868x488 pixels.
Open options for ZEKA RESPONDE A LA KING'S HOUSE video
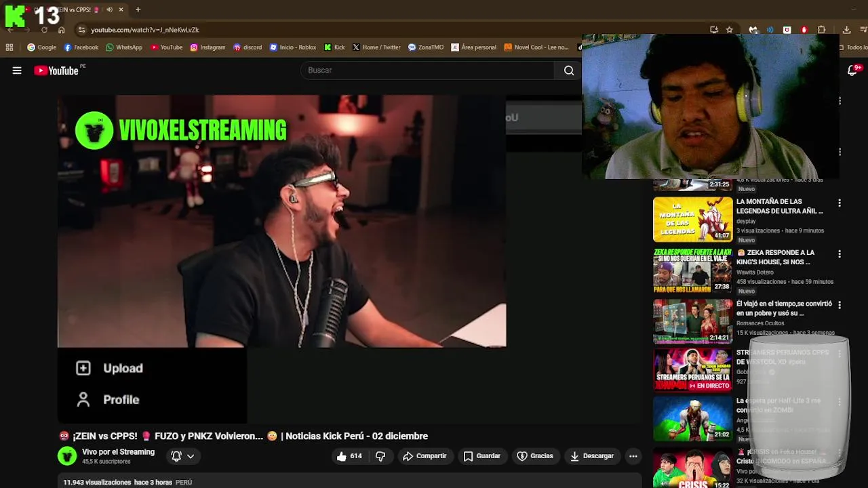pyautogui.click(x=840, y=254)
